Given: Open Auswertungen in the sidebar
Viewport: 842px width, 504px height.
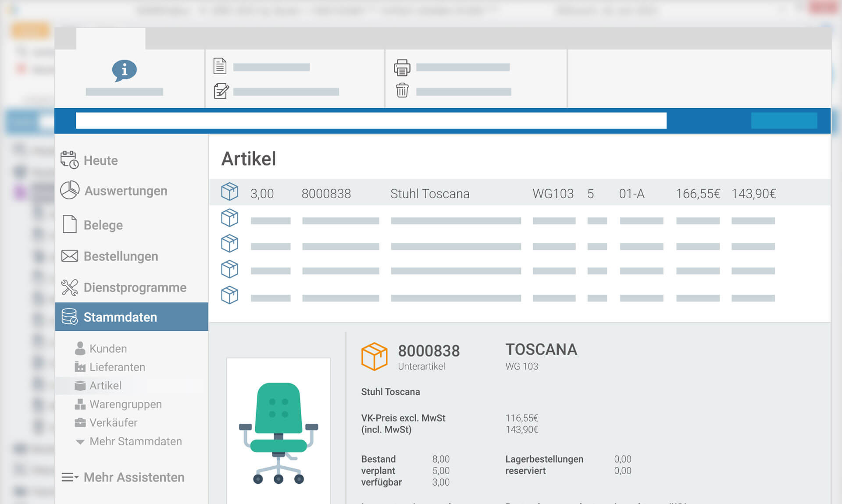Looking at the screenshot, I should tap(125, 191).
